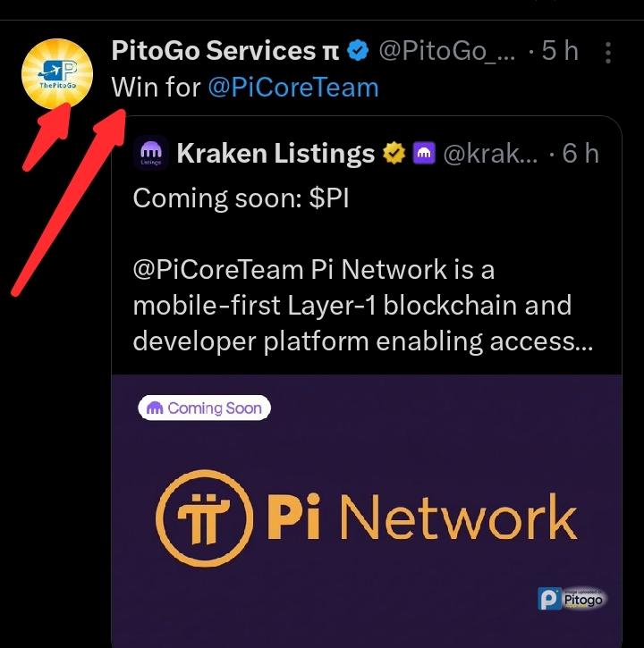Open the PitoGo Services profile avatar
644x648 pixels.
pos(55,73)
